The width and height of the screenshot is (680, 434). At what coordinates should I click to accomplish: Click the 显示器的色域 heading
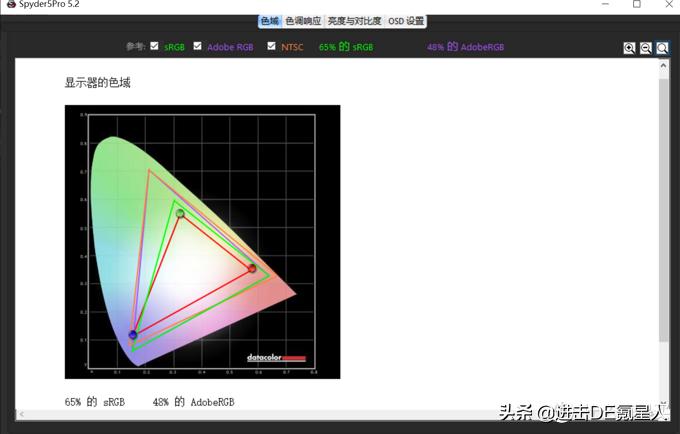pos(98,82)
